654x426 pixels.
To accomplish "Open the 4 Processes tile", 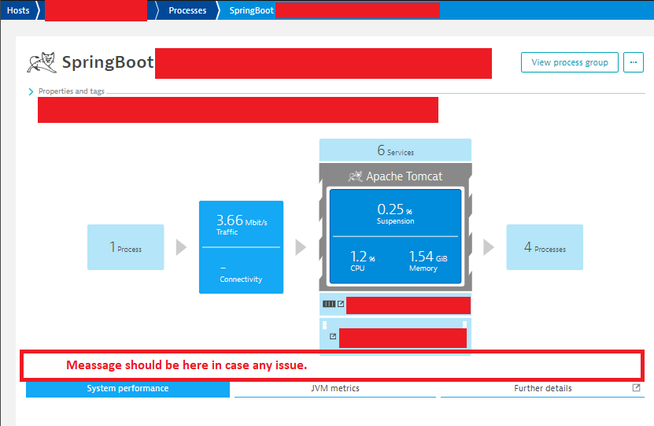I will 545,247.
